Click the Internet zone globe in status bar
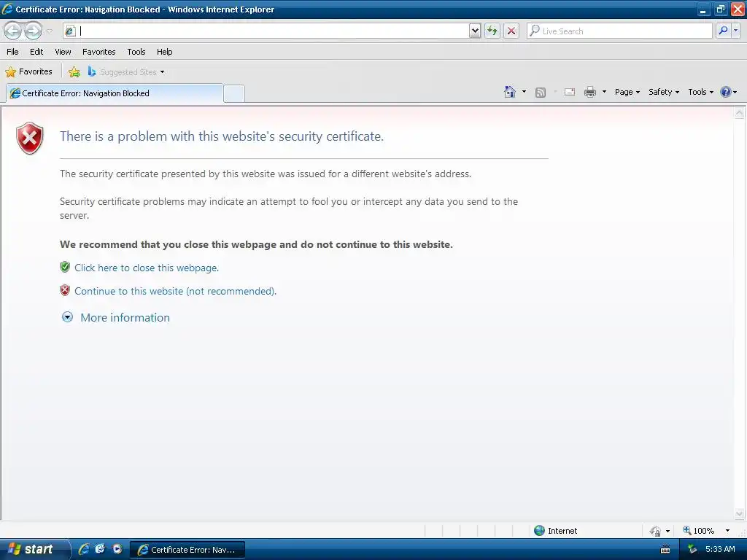This screenshot has width=747, height=560. (x=539, y=531)
